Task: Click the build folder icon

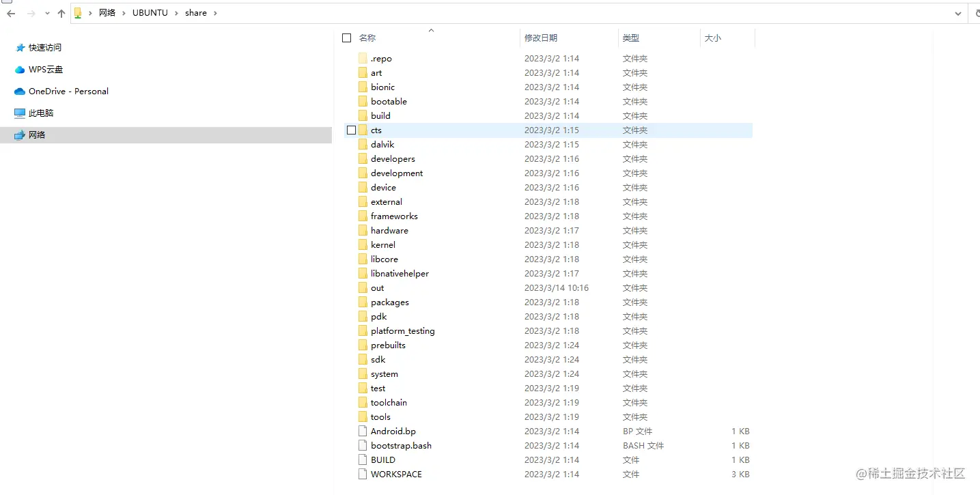Action: tap(363, 115)
